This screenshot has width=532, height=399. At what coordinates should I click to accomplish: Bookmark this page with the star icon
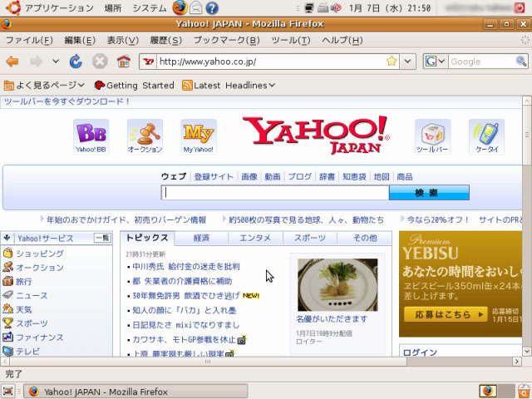[392, 62]
